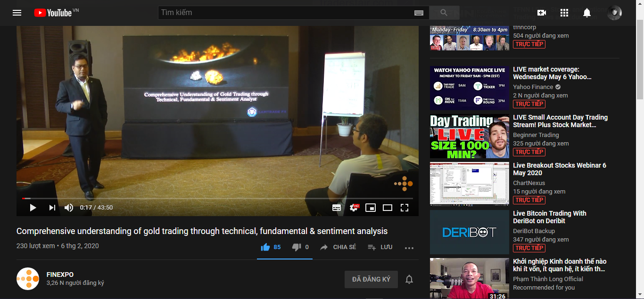644x299 pixels.
Task: Open the FINEXPO channel avatar
Action: click(28, 279)
